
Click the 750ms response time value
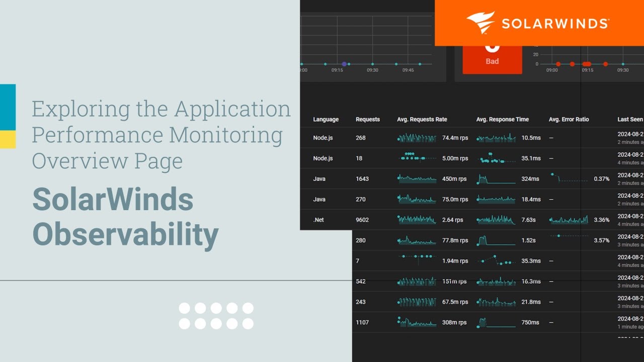click(530, 323)
